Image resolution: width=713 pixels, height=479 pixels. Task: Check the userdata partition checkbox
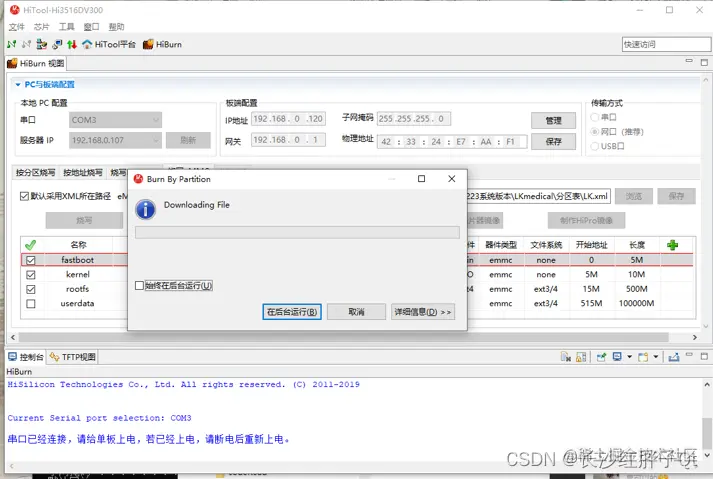point(30,303)
